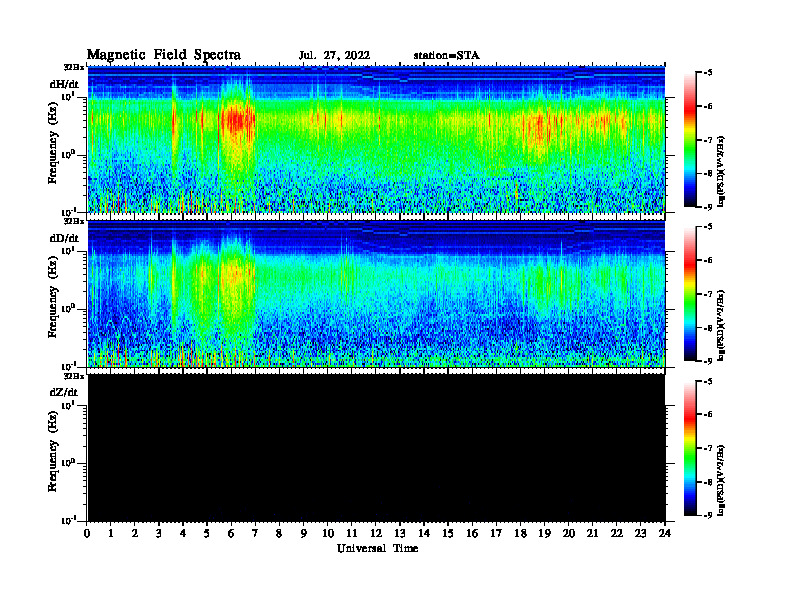Click the hour '20' tick label
Screen dimensions: 792x612
pyautogui.click(x=568, y=534)
